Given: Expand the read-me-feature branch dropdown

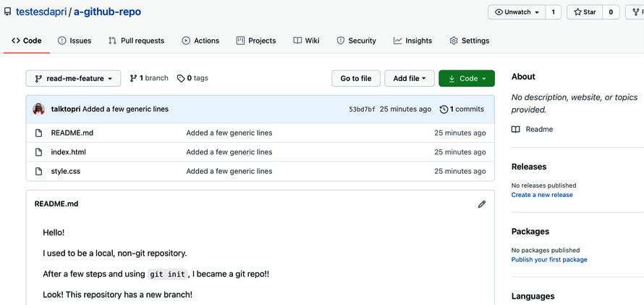Looking at the screenshot, I should coord(73,78).
